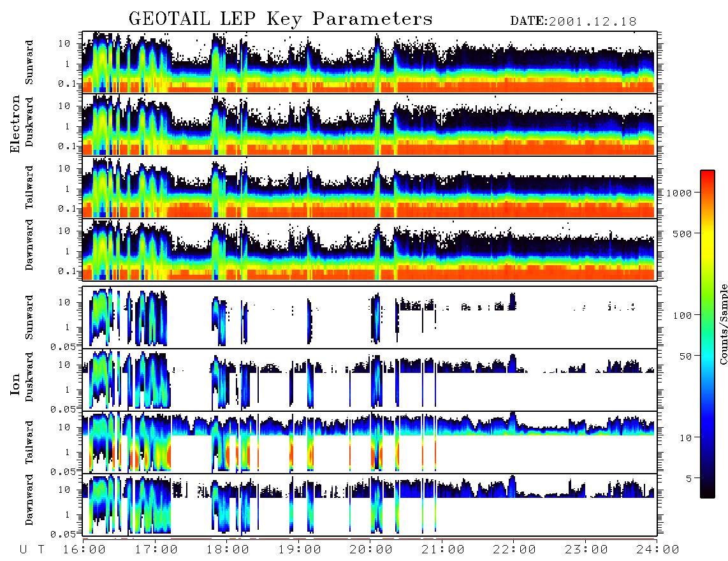Image resolution: width=728 pixels, height=561 pixels.
Task: Click the "5" colorbar tick value
Action: pos(688,478)
